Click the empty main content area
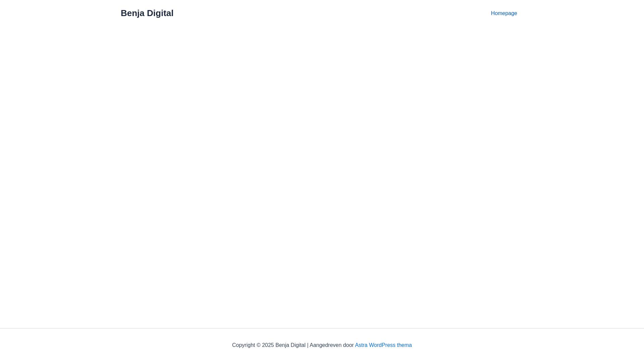The width and height of the screenshot is (644, 362). pos(322,168)
